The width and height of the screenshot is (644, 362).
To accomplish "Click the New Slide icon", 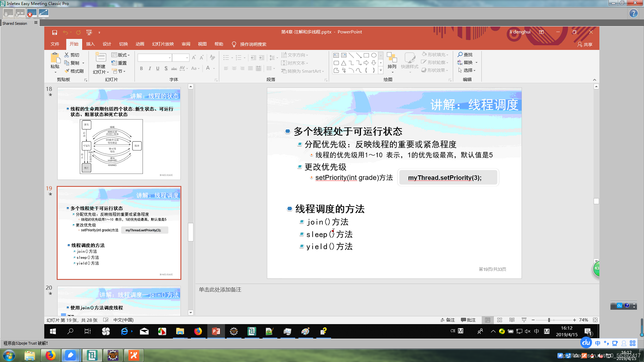I will [101, 57].
